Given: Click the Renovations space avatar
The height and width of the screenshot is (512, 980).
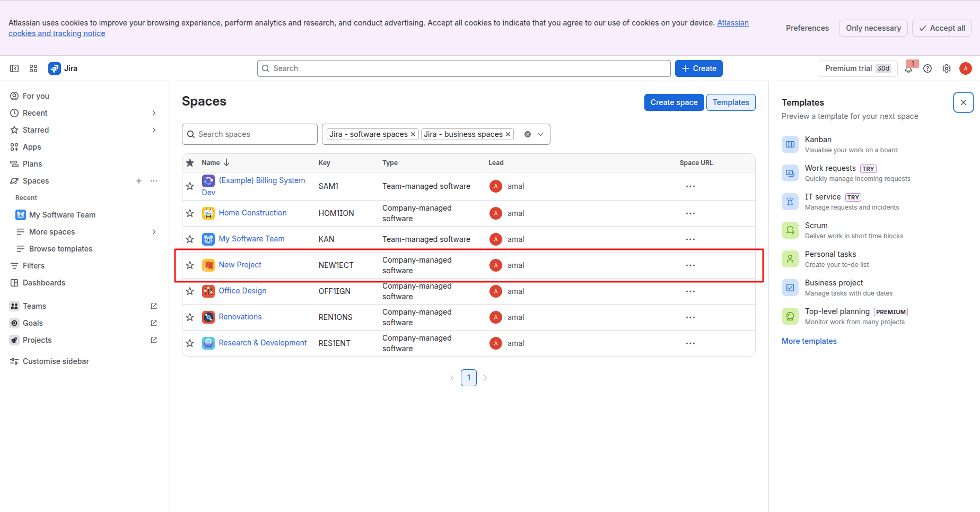Looking at the screenshot, I should (208, 317).
